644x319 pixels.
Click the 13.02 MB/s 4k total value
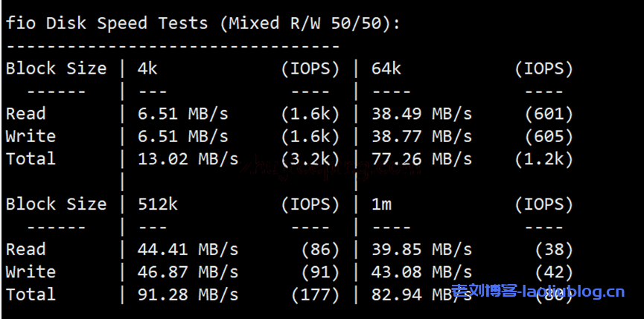[188, 158]
